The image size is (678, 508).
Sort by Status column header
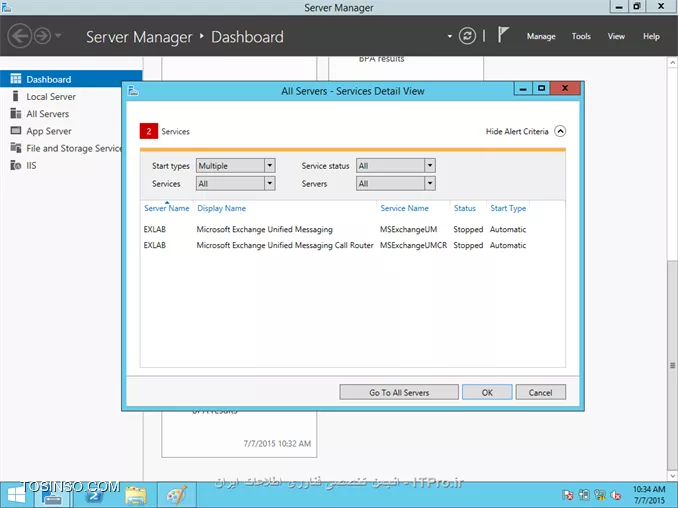coord(464,208)
